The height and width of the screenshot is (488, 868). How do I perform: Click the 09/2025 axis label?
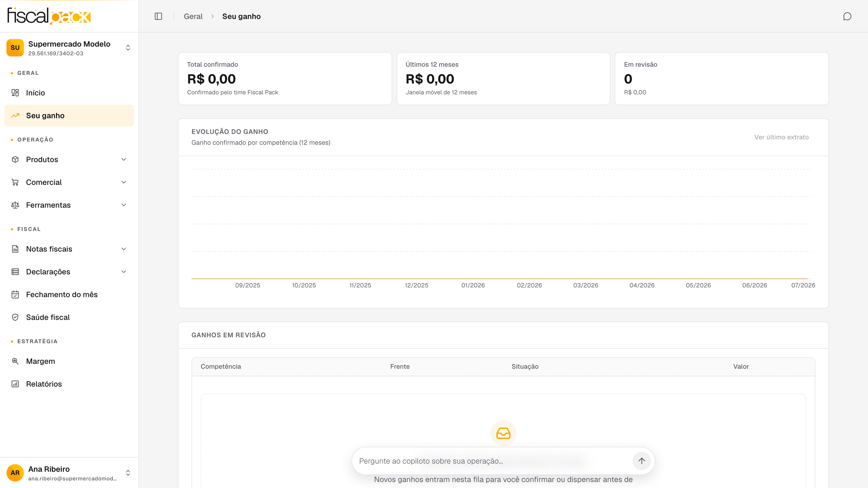(248, 285)
